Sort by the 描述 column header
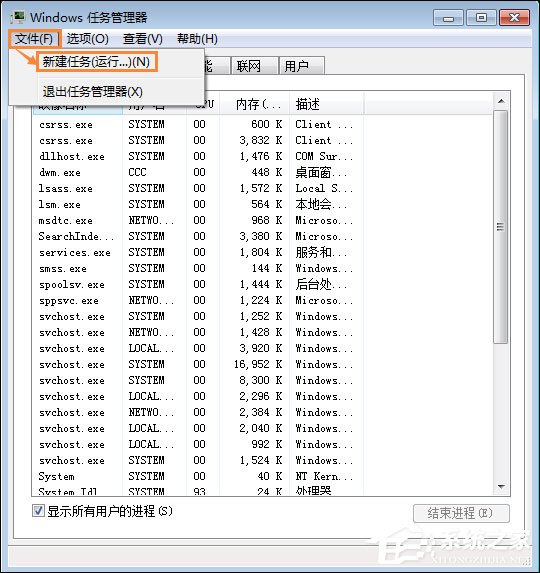The height and width of the screenshot is (573, 540). click(x=326, y=105)
